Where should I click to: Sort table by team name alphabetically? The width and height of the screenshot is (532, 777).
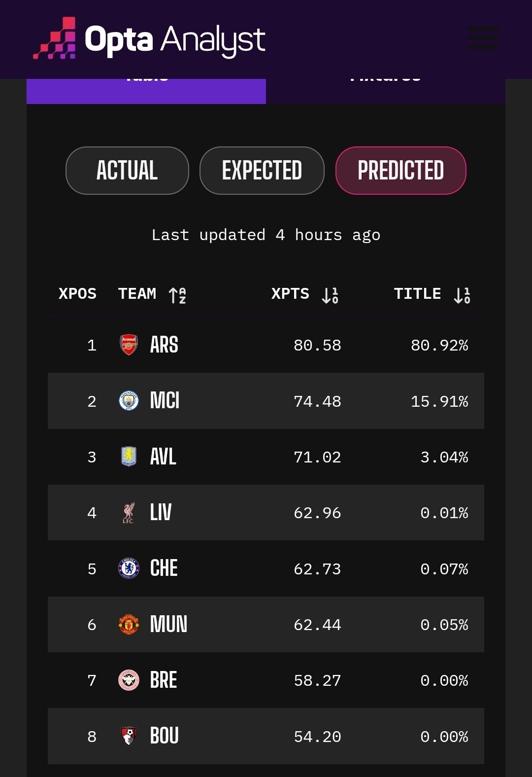(x=177, y=295)
